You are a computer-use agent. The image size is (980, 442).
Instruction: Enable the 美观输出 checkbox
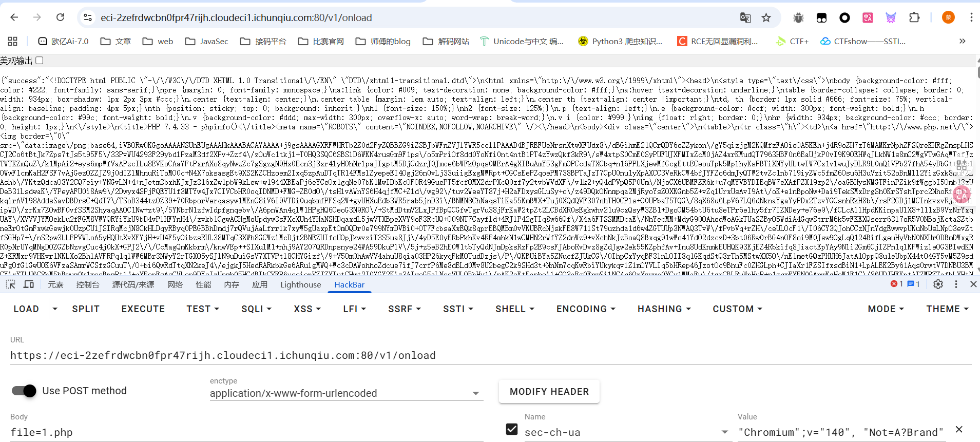point(40,61)
